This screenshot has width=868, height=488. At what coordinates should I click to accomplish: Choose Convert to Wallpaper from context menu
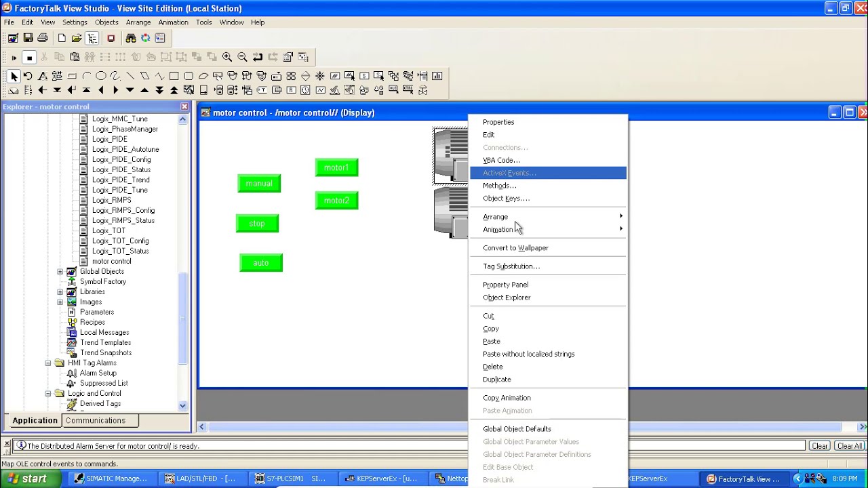click(548, 248)
